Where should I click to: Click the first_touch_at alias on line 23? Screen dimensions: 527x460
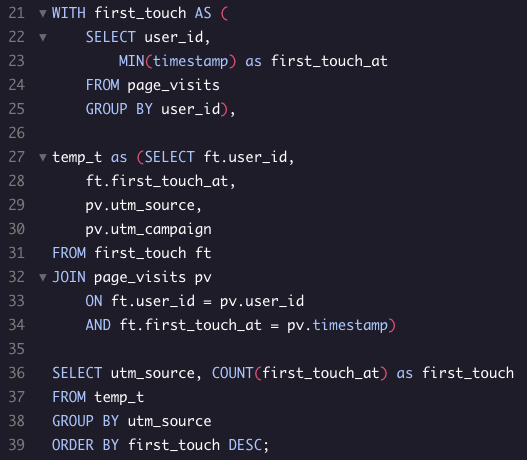(329, 61)
